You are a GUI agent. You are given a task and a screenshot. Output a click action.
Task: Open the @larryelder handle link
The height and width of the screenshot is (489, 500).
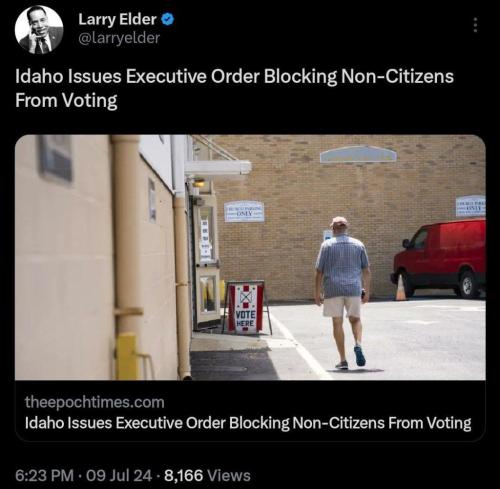(119, 38)
